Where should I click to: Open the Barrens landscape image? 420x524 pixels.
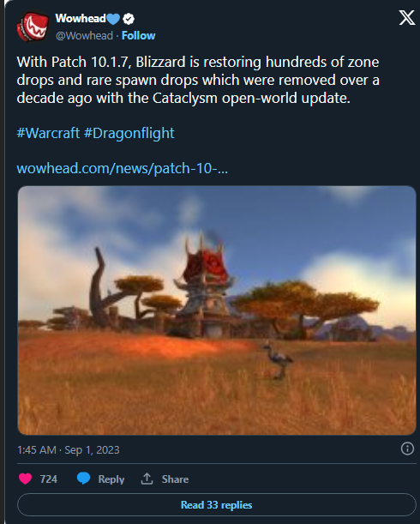coord(217,310)
